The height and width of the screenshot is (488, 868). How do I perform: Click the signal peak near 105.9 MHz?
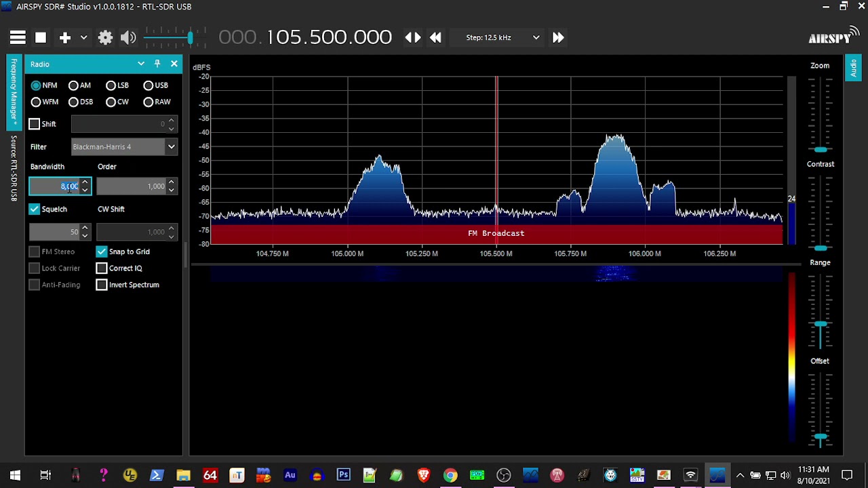click(x=614, y=138)
